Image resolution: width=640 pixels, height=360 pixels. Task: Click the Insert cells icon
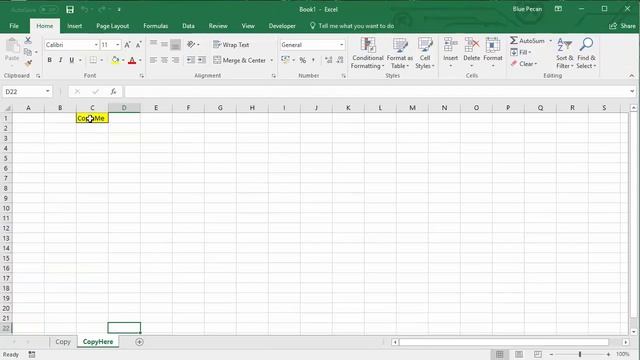(451, 44)
